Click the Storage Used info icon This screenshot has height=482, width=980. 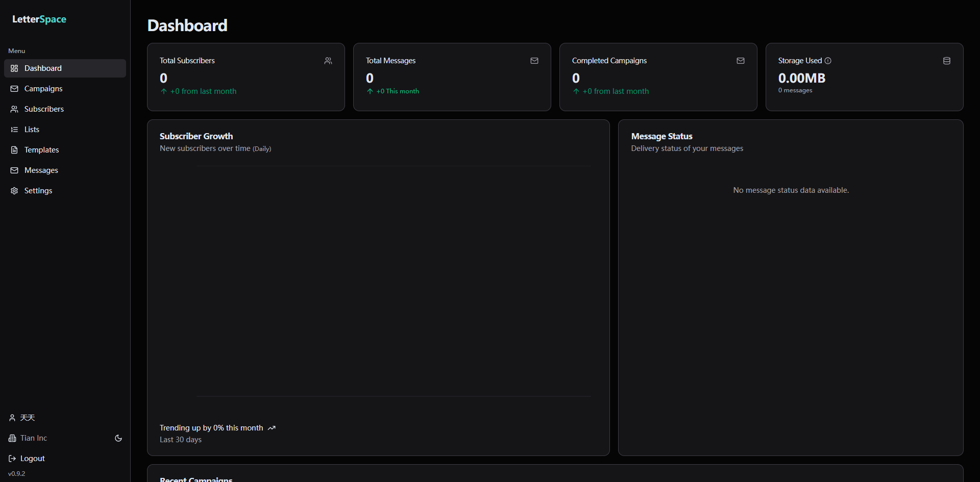tap(828, 61)
